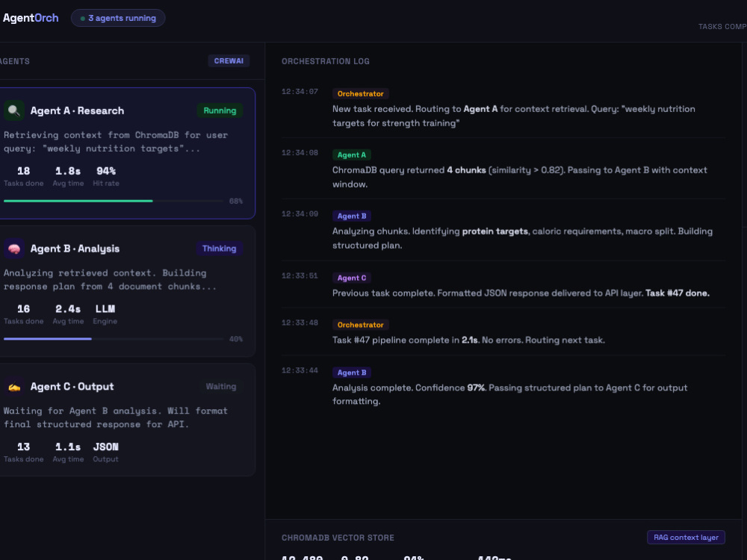This screenshot has height=560, width=747.
Task: Click the Thinking status badge on Agent B
Action: click(x=219, y=249)
